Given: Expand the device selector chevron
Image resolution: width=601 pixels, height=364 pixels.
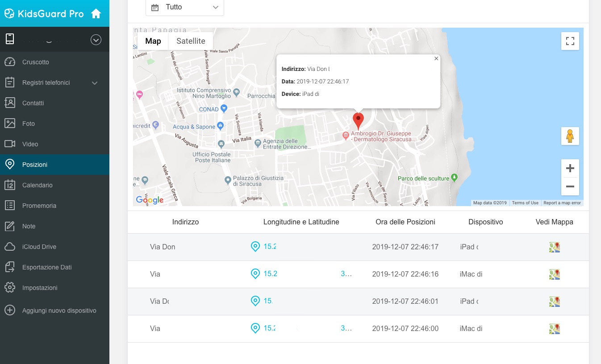Looking at the screenshot, I should tap(96, 40).
